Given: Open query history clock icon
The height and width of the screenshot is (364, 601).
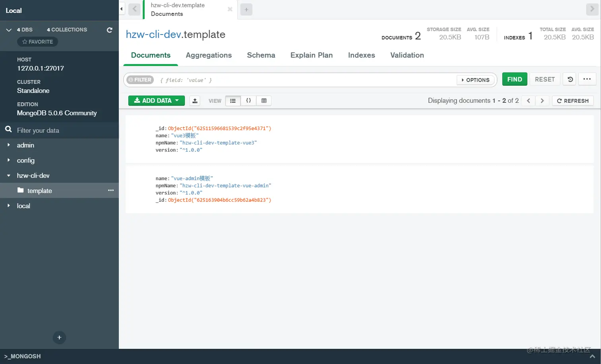Looking at the screenshot, I should click(x=570, y=79).
